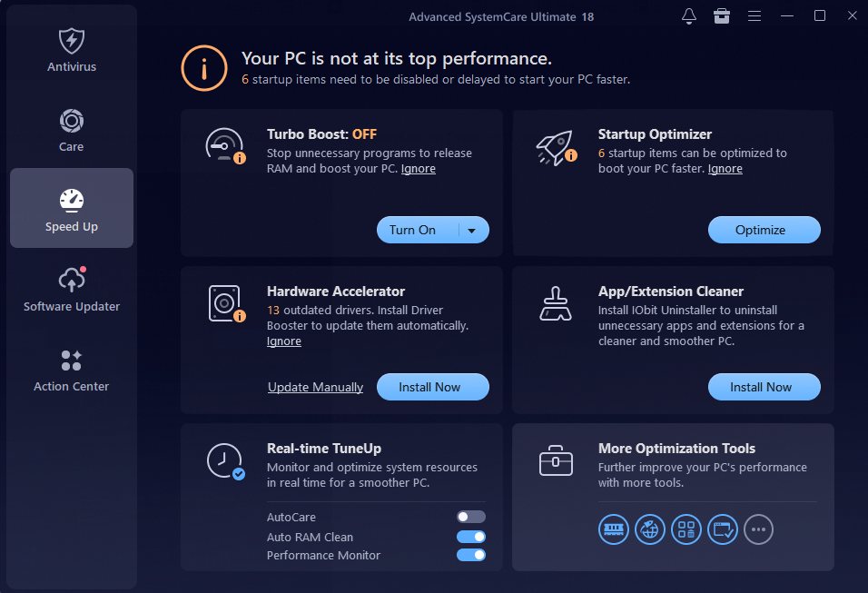Open the Antivirus section
The width and height of the screenshot is (868, 593).
click(x=72, y=50)
